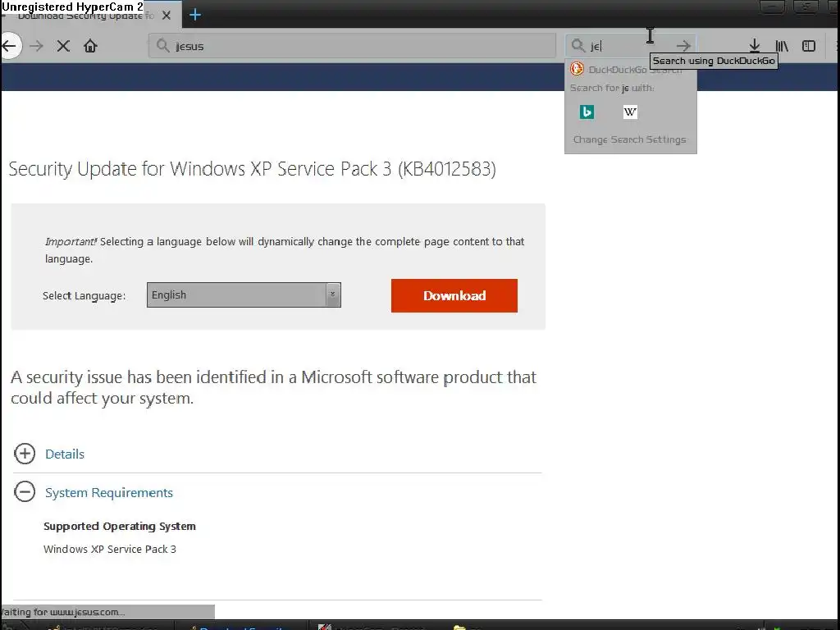The height and width of the screenshot is (630, 840).
Task: Stop loading the page
Action: 63,46
